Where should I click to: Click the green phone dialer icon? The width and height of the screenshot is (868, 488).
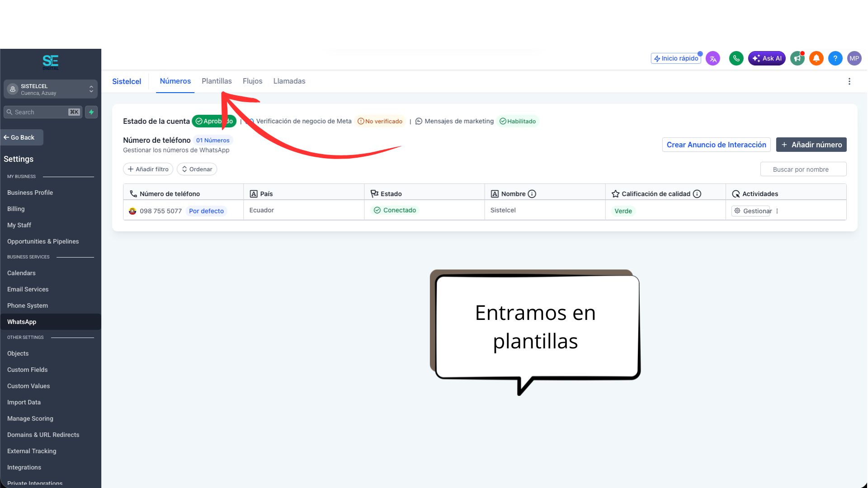736,58
